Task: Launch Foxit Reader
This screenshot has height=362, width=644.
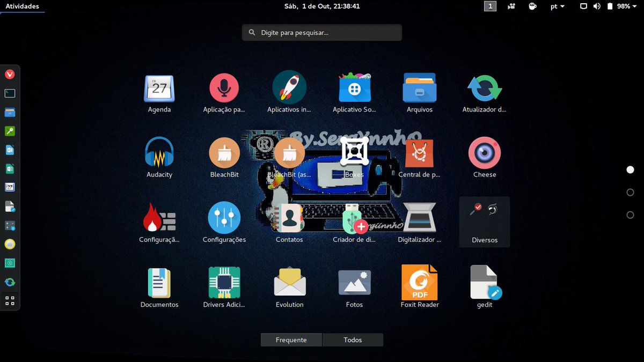Action: (420, 283)
